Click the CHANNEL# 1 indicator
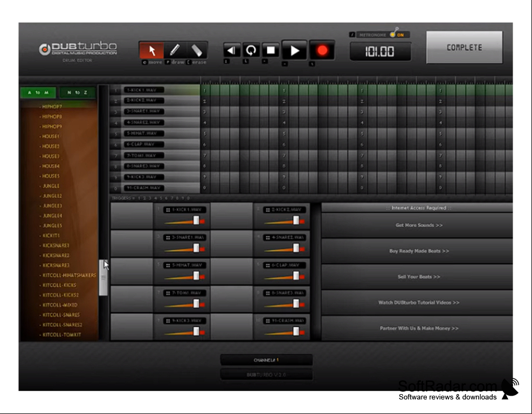The height and width of the screenshot is (414, 532). point(266,360)
